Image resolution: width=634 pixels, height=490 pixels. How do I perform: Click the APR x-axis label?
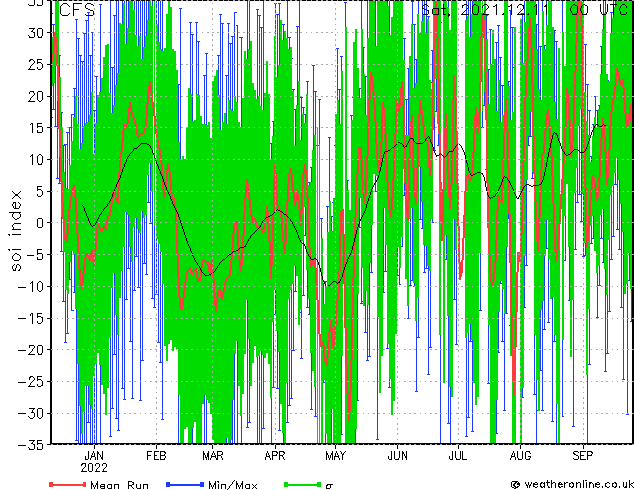(275, 456)
